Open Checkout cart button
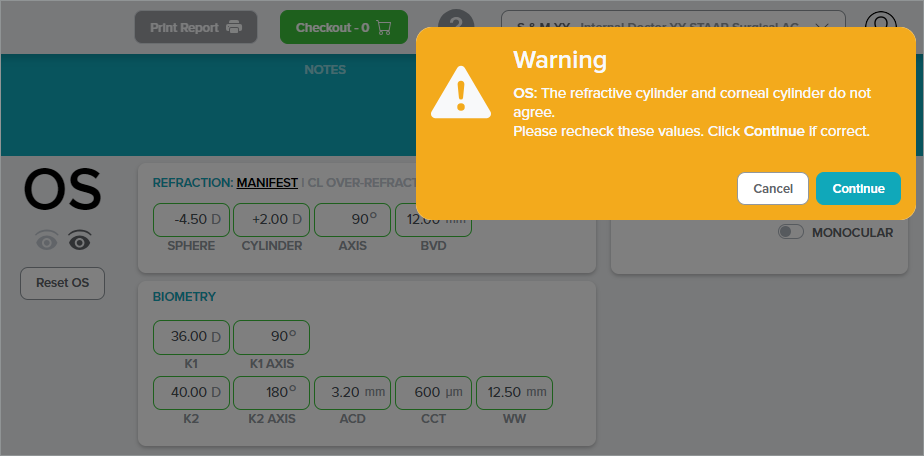Viewport: 924px width, 456px height. pos(344,27)
